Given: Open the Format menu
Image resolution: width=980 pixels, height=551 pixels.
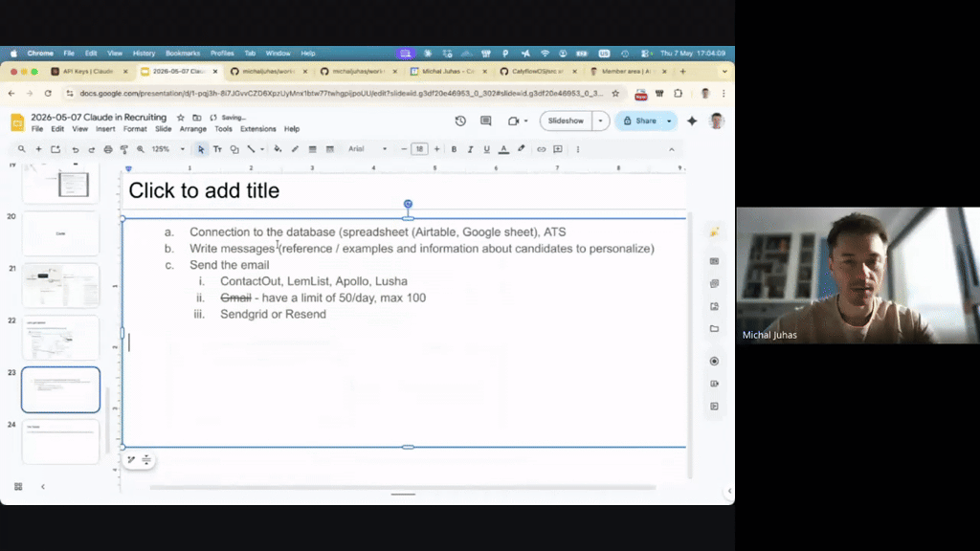Looking at the screenshot, I should (135, 129).
